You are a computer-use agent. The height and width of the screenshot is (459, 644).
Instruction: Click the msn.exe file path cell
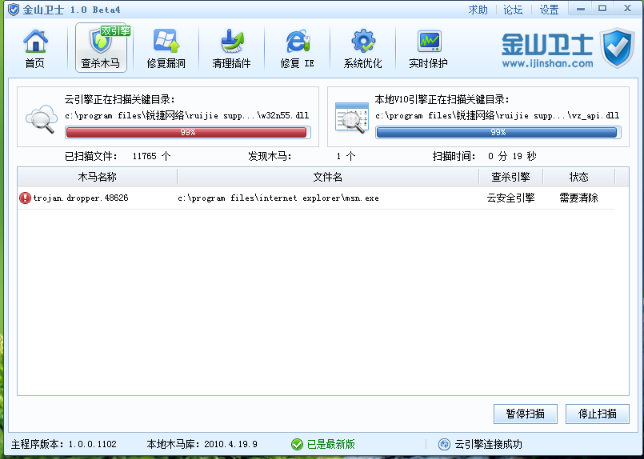click(278, 198)
